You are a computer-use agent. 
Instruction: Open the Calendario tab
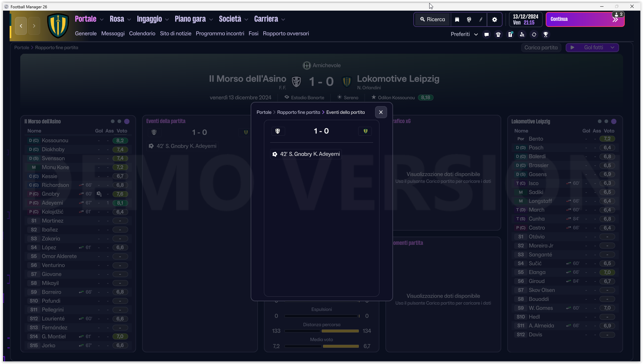coord(142,34)
